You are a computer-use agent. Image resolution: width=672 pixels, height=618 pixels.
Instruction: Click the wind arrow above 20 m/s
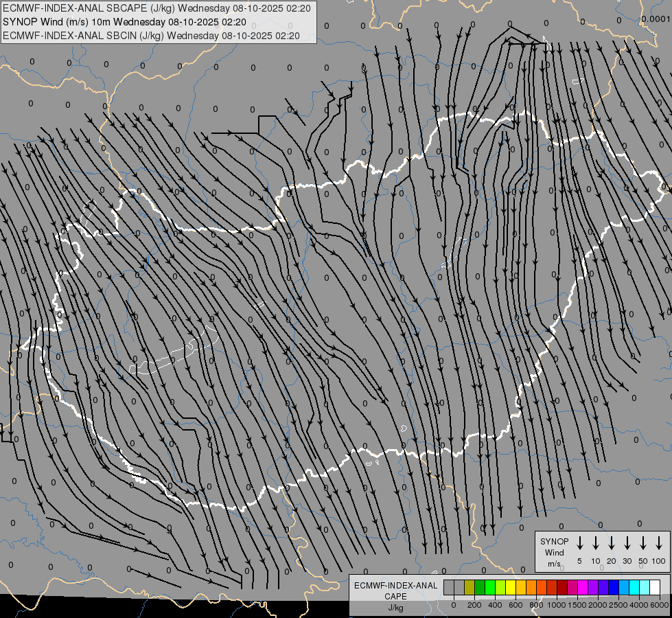(x=611, y=543)
